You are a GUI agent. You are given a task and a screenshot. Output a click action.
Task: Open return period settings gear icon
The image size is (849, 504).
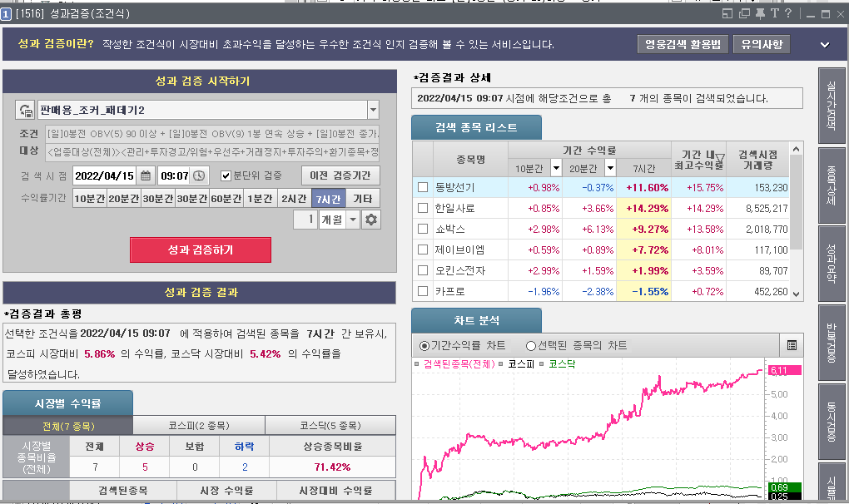point(371,220)
